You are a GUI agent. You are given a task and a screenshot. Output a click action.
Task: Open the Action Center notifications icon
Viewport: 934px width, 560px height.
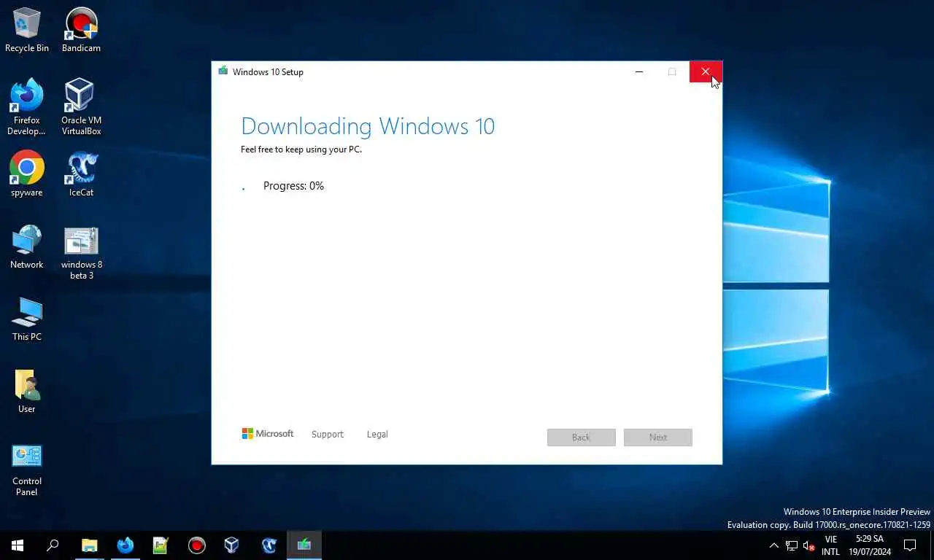pos(910,545)
